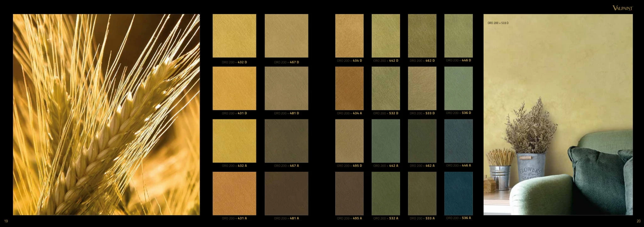Click the Valpaint logo
The image size is (644, 227).
622,8
